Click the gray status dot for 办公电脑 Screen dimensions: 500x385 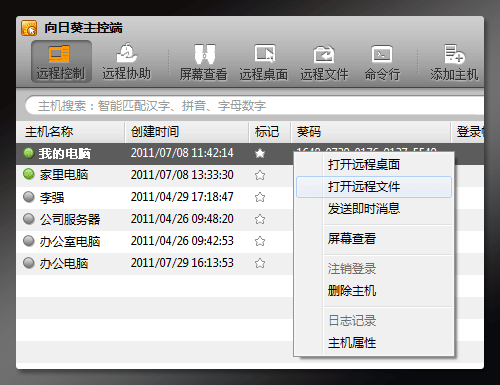(29, 263)
